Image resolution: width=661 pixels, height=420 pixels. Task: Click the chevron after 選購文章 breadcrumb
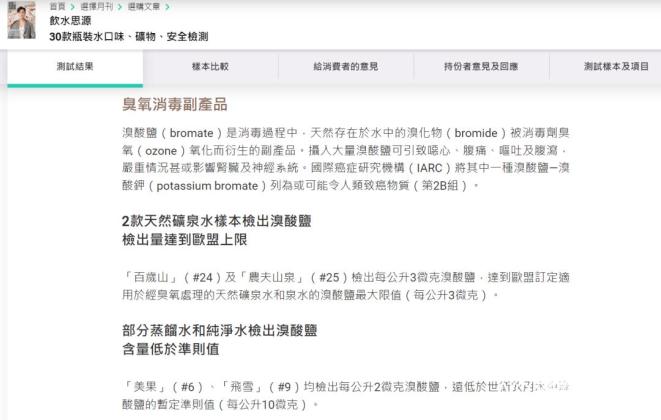[x=167, y=7]
